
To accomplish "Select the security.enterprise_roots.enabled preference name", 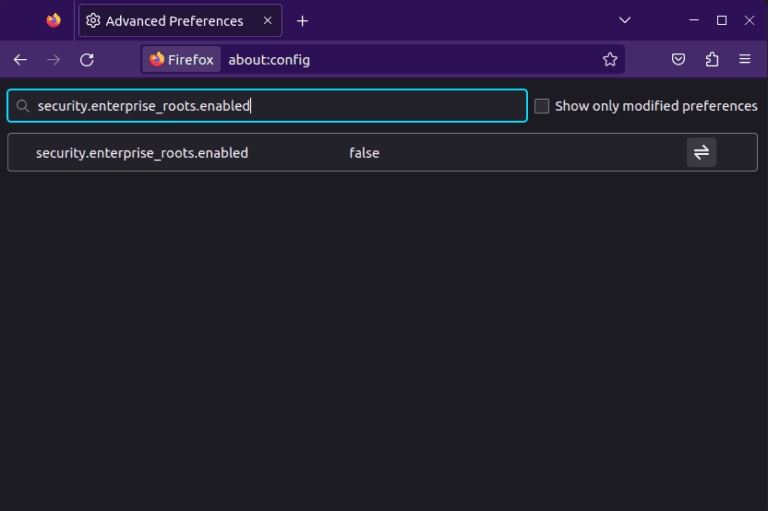I will click(x=142, y=153).
